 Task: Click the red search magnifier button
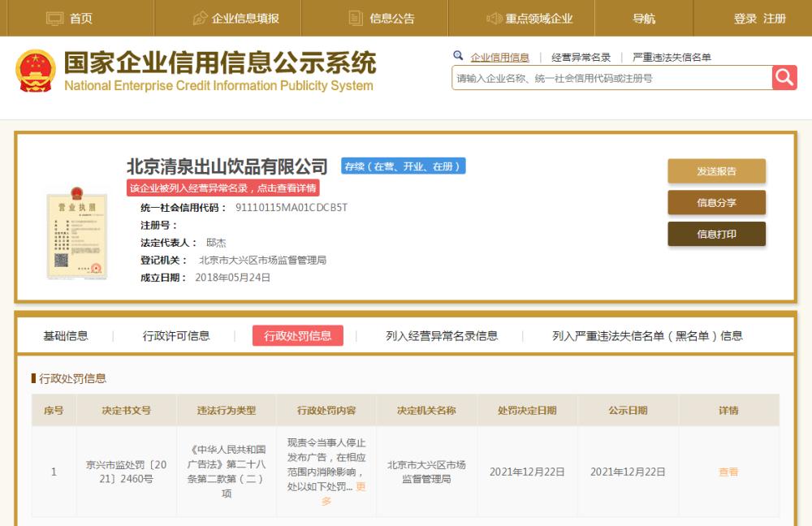(x=784, y=78)
